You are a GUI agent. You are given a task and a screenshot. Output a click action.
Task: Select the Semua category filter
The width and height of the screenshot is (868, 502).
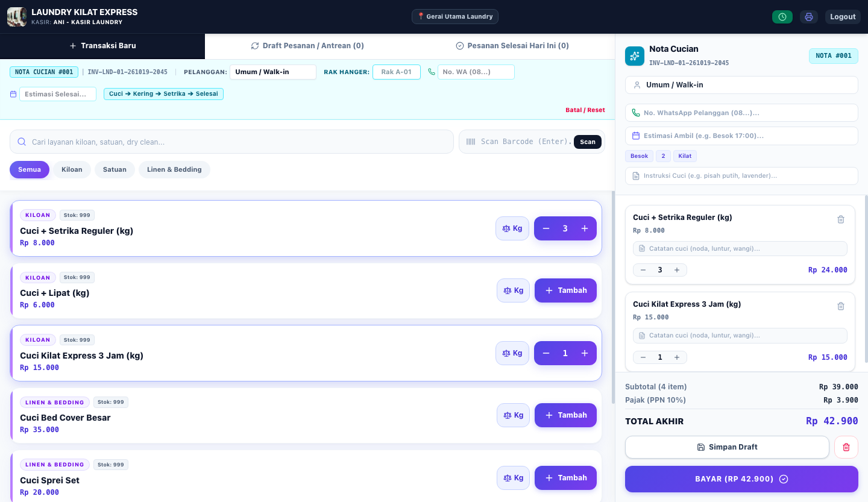coord(30,169)
